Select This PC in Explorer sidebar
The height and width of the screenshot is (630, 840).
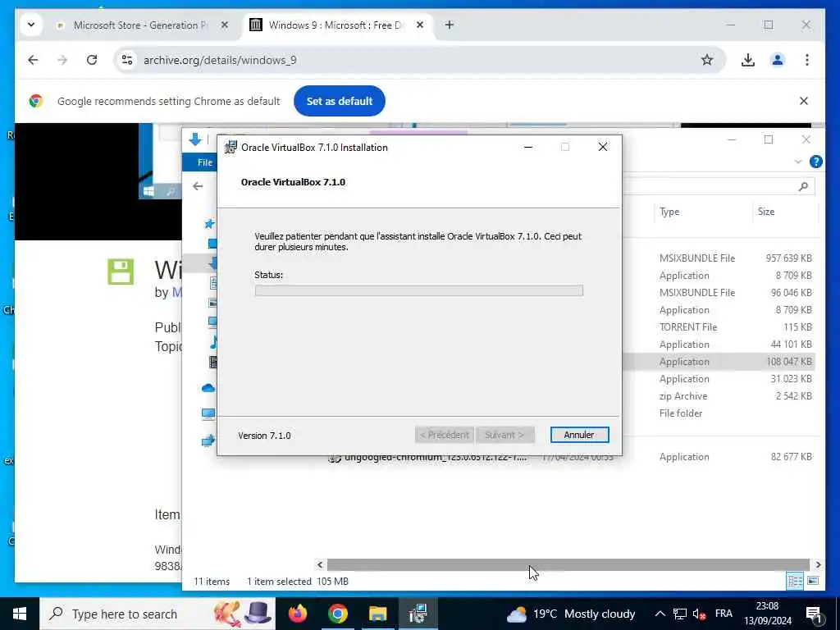pyautogui.click(x=208, y=413)
